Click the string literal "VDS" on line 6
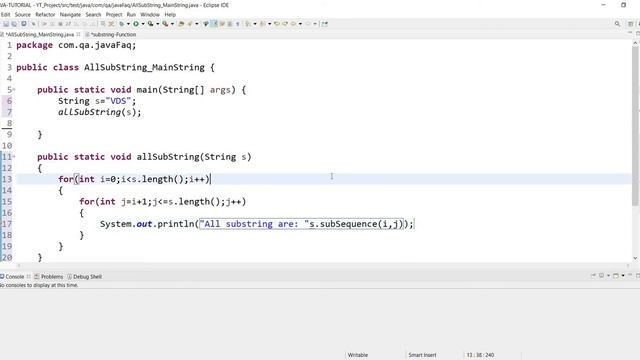Screen dimensions: 640x360 (x=118, y=101)
